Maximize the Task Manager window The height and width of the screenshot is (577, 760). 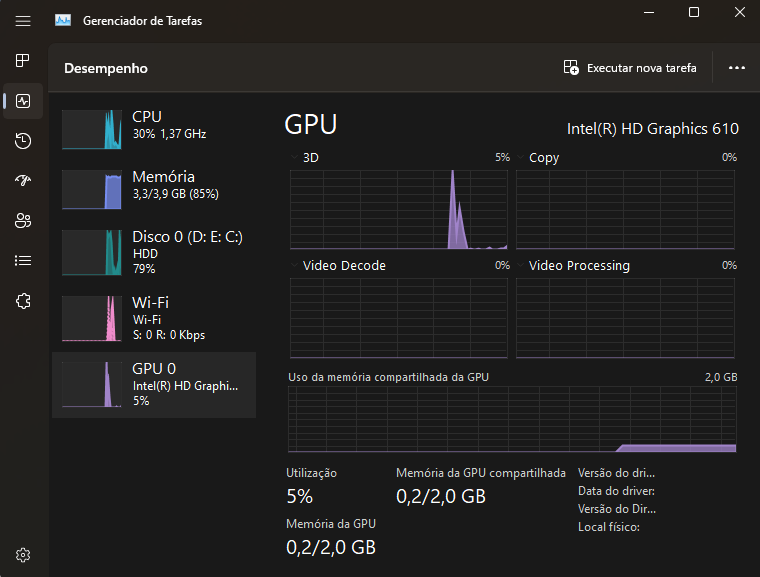tap(694, 12)
